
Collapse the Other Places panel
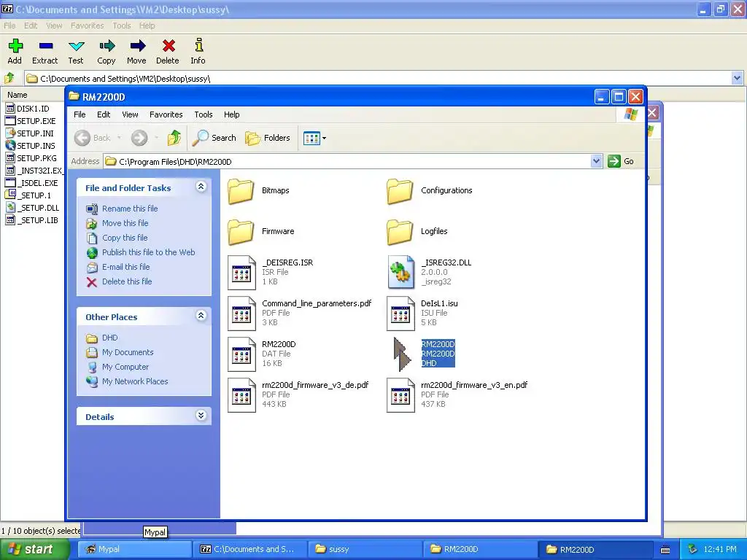[x=201, y=316]
